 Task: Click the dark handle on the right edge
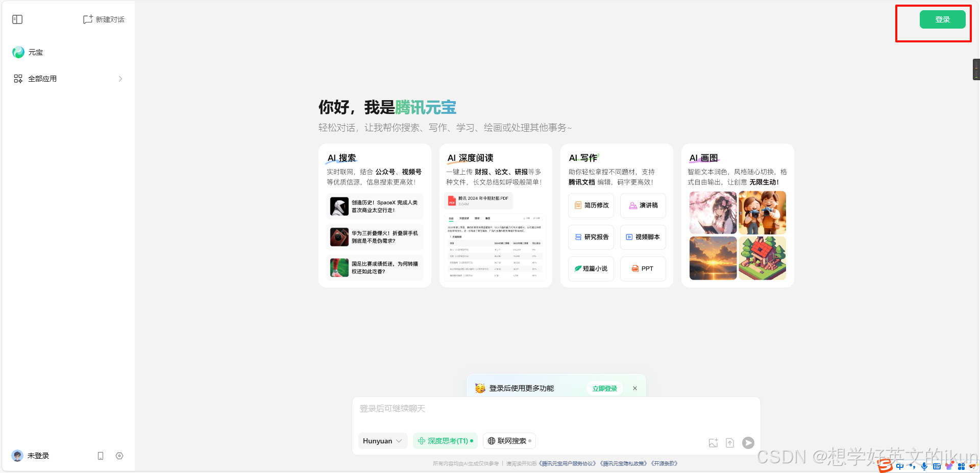click(976, 69)
